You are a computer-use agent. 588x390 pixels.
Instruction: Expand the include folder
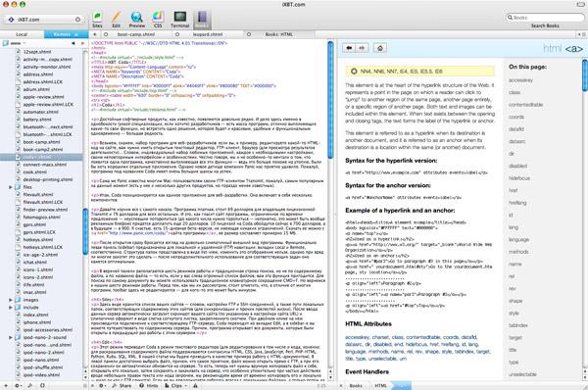pos(11,307)
